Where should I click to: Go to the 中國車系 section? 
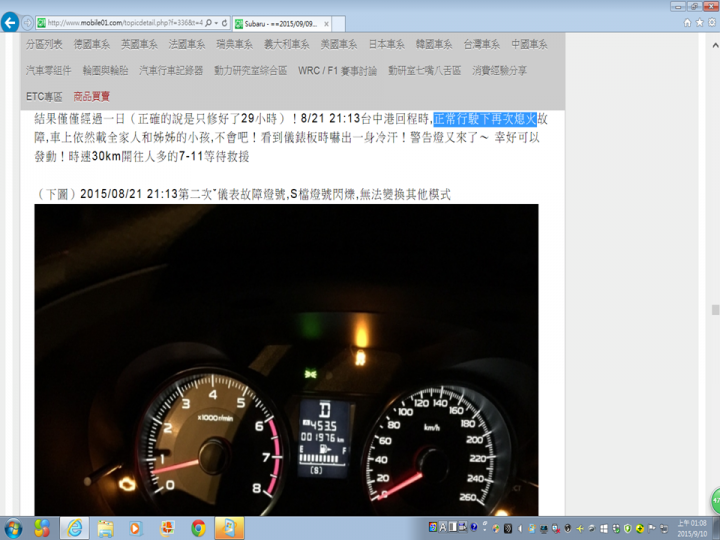529,44
